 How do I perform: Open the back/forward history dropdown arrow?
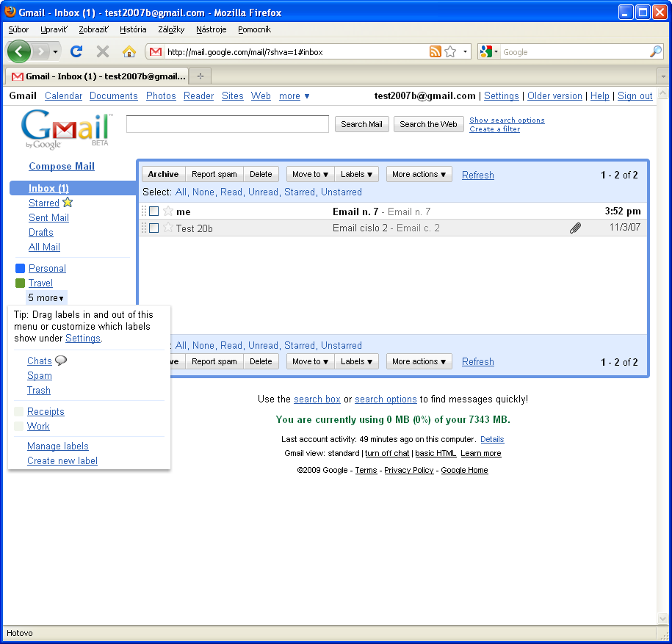pyautogui.click(x=55, y=52)
